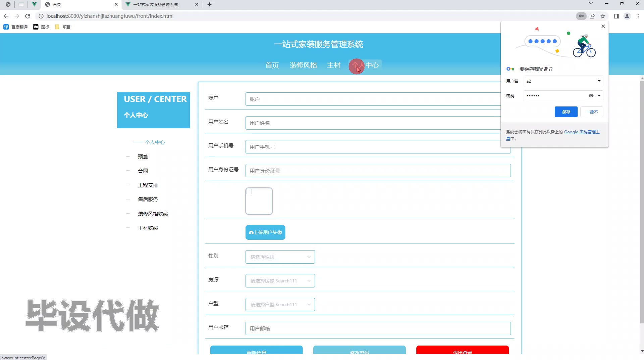Open the password key icon in address bar

(581, 16)
